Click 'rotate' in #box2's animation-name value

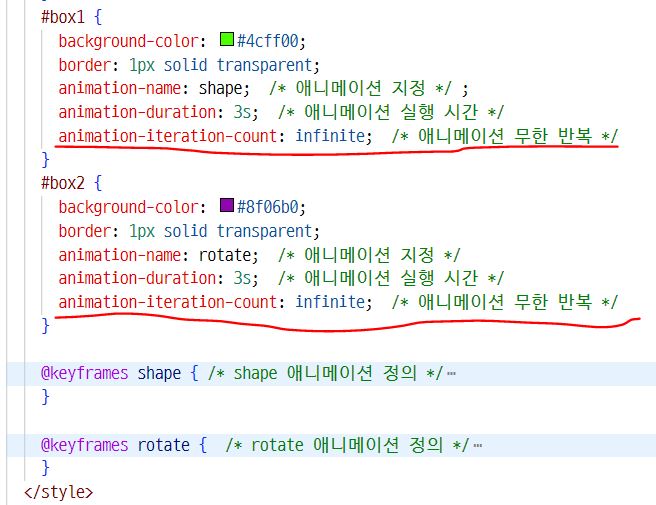pyautogui.click(x=225, y=254)
